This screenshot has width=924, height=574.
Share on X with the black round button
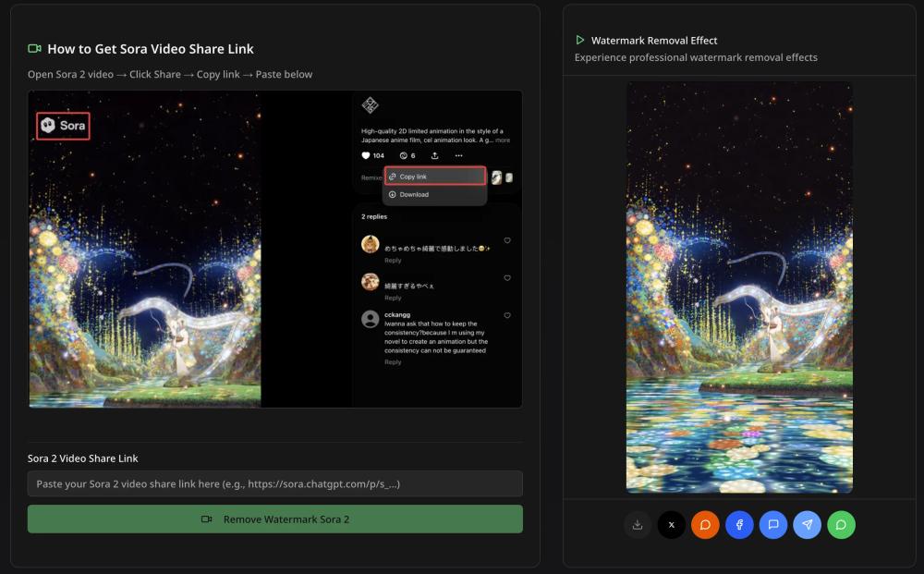[x=671, y=524]
